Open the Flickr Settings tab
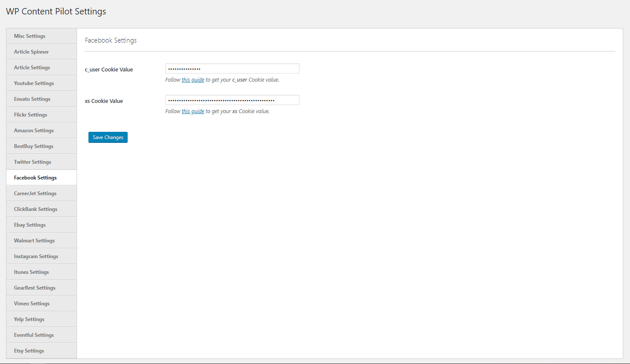Viewport: 630px width, 364px height. coord(30,114)
